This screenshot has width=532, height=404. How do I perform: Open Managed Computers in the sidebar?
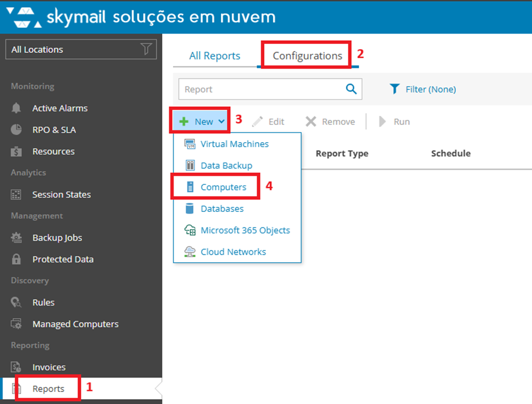(x=75, y=324)
